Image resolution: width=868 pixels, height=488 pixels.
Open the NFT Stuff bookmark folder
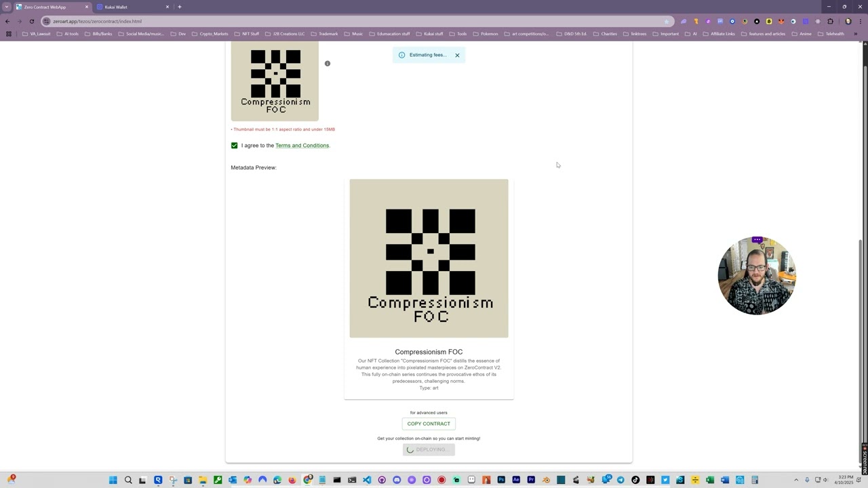[x=247, y=34]
